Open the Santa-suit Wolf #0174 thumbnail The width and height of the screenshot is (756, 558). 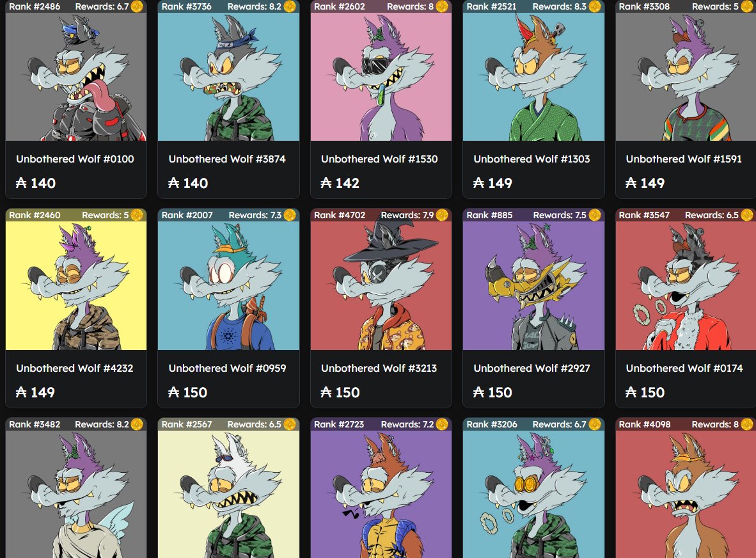[x=686, y=285]
